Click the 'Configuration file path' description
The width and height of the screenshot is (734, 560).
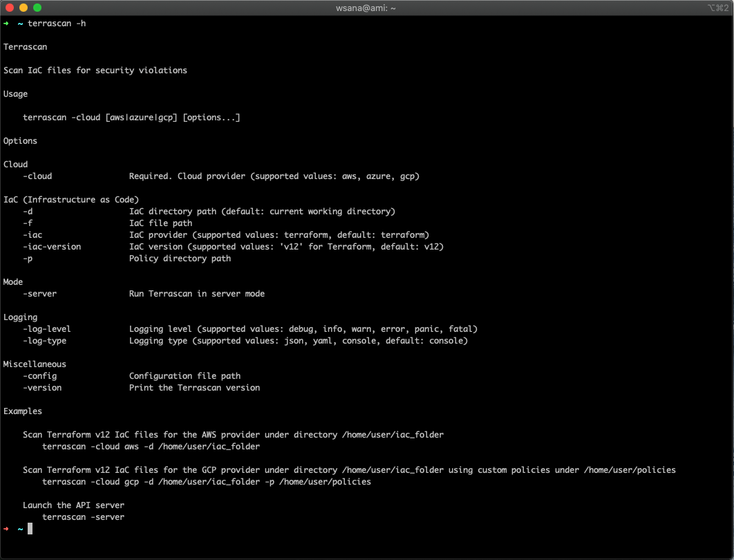pyautogui.click(x=185, y=376)
